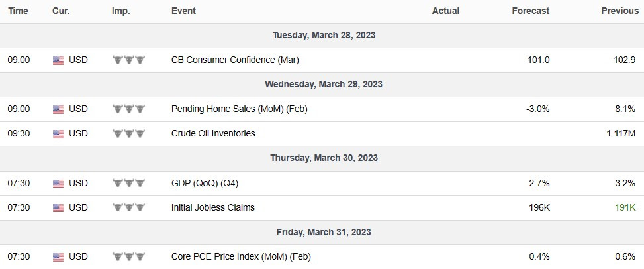
Task: Click US flag icon in CB Consumer Confidence row
Action: (58, 60)
